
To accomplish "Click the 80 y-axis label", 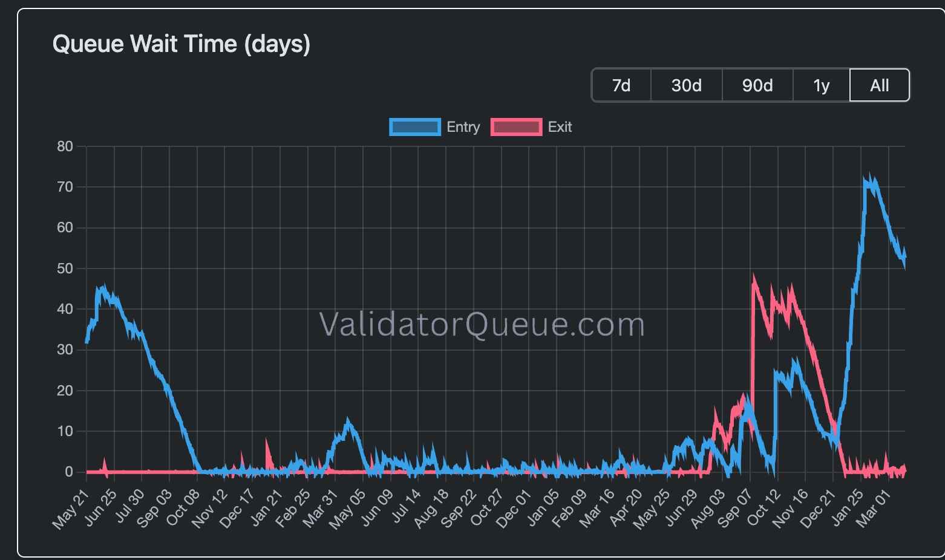I will pos(65,146).
